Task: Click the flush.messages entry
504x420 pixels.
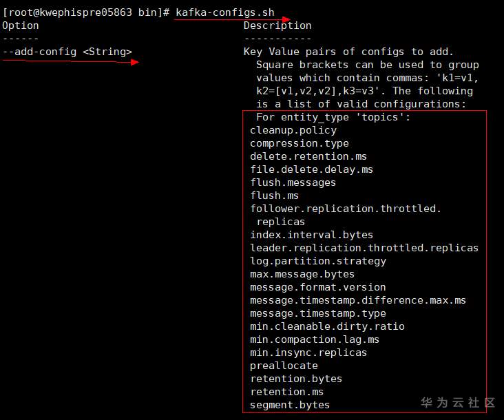Action: (293, 182)
